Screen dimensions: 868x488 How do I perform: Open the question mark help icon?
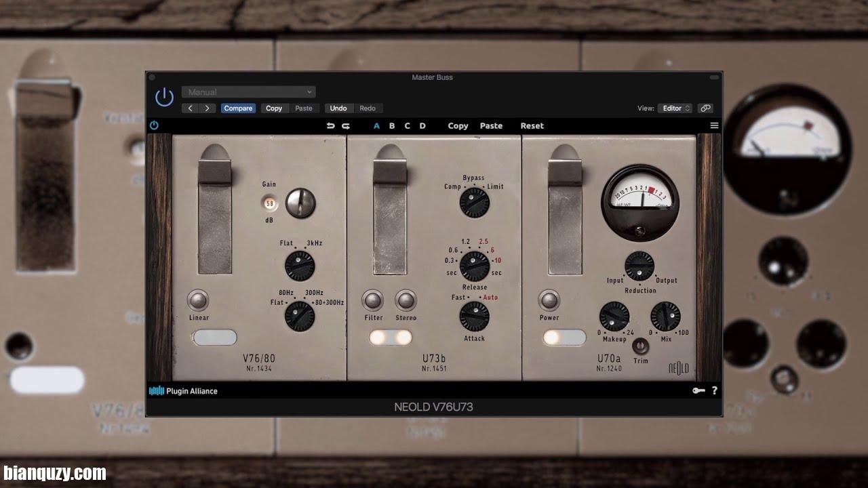click(714, 390)
